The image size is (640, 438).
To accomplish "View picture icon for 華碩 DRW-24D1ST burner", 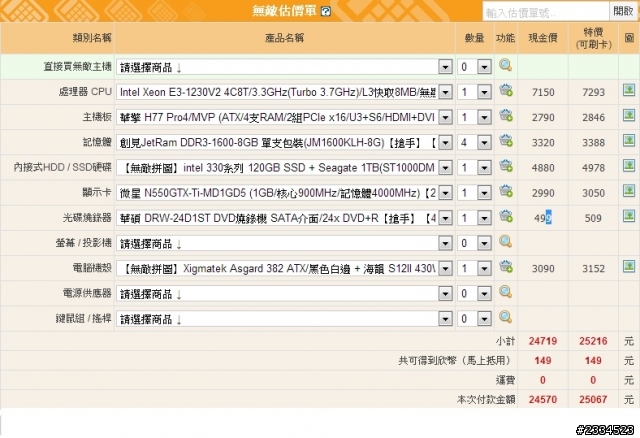I will tap(629, 216).
